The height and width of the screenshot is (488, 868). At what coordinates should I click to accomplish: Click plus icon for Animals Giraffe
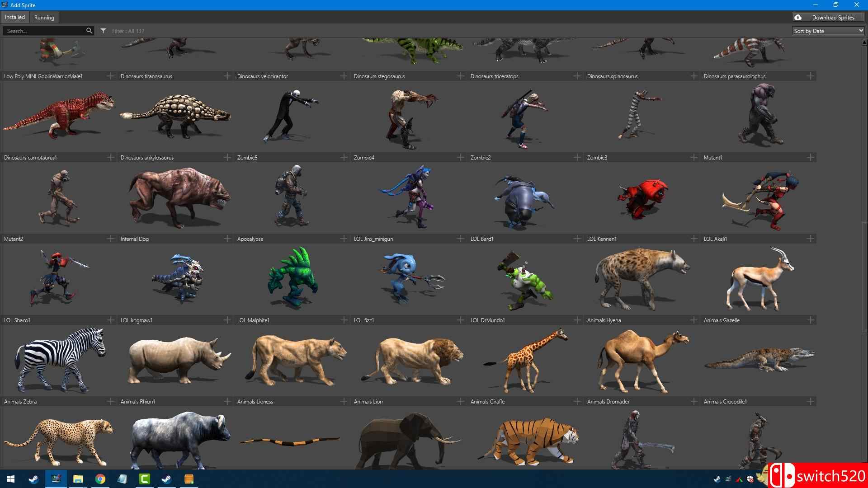[577, 401]
